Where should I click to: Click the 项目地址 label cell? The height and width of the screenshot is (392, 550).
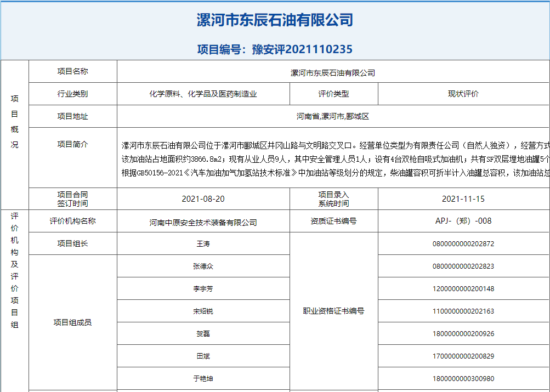pos(72,116)
